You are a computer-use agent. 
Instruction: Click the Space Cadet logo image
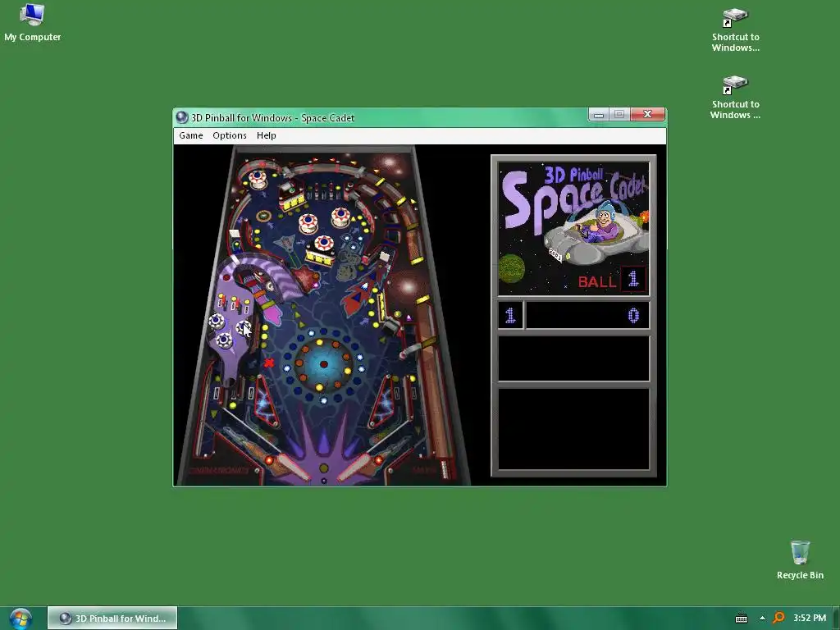573,229
